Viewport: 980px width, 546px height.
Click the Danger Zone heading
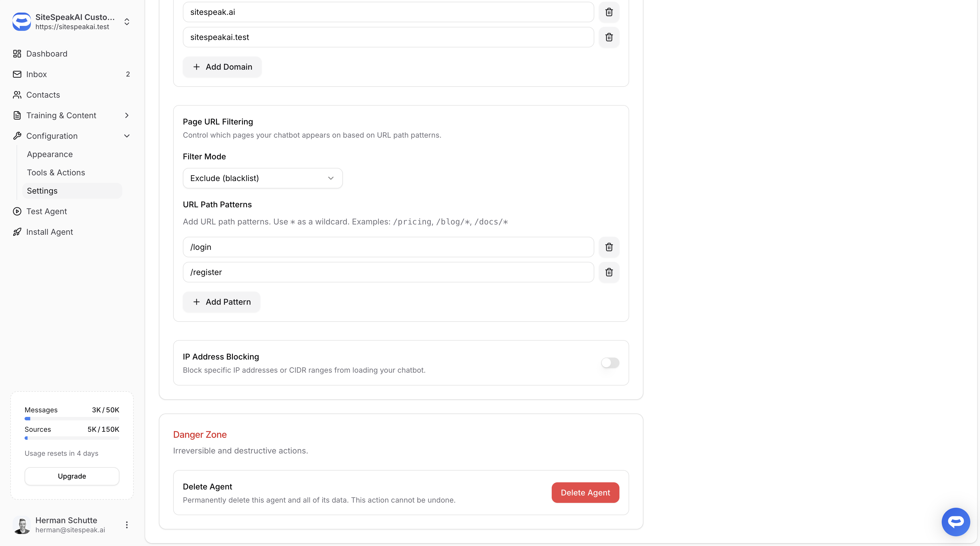(x=200, y=435)
